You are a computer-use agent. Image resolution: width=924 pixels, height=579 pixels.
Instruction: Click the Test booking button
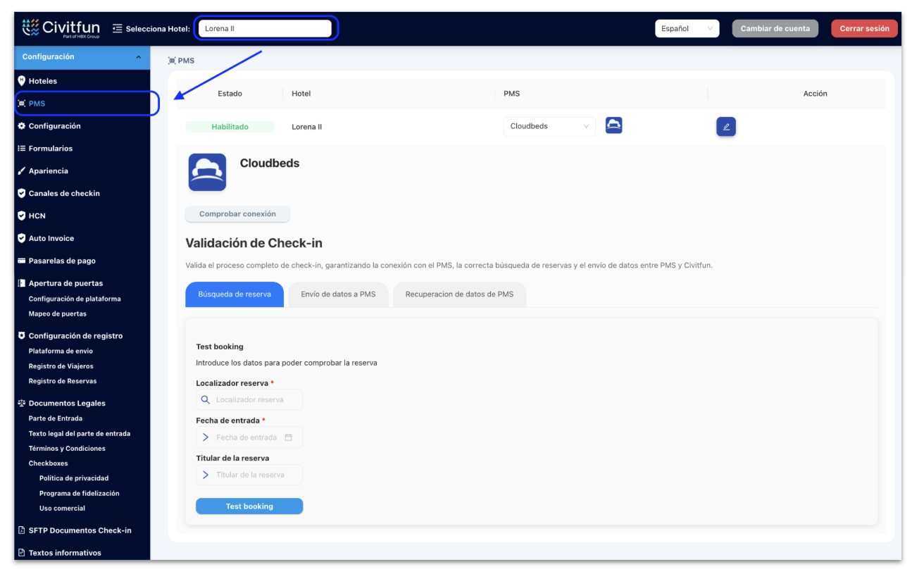click(x=249, y=506)
